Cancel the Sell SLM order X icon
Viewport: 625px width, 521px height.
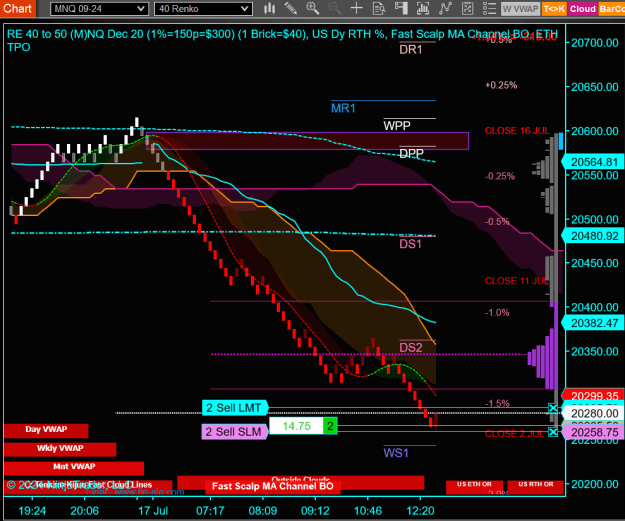point(553,432)
